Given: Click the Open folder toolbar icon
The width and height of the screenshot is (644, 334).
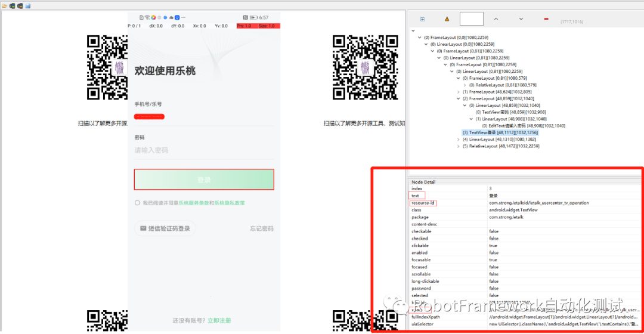Looking at the screenshot, I should (5, 6).
